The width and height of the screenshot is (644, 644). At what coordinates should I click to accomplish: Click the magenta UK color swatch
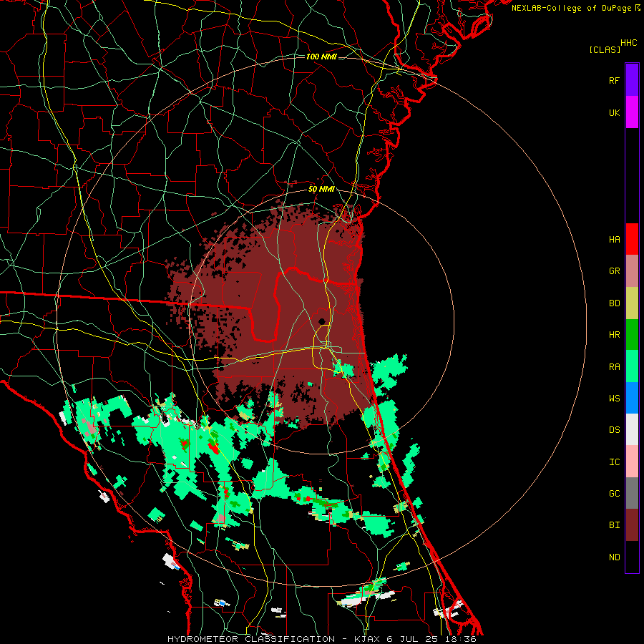click(x=632, y=112)
